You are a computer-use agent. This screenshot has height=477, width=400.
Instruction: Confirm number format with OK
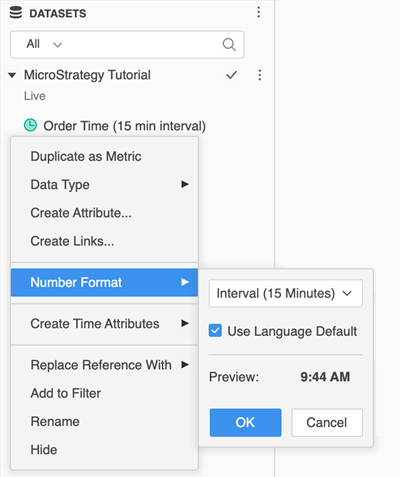click(x=245, y=423)
